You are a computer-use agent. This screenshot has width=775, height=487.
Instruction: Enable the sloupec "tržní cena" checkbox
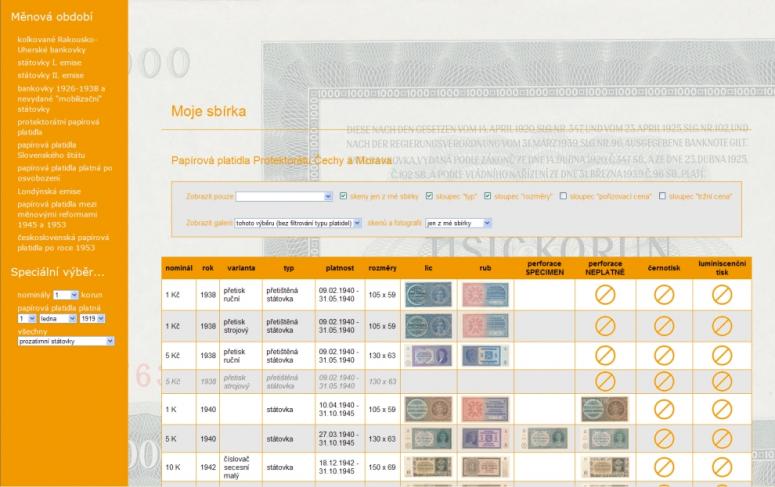[x=662, y=196]
